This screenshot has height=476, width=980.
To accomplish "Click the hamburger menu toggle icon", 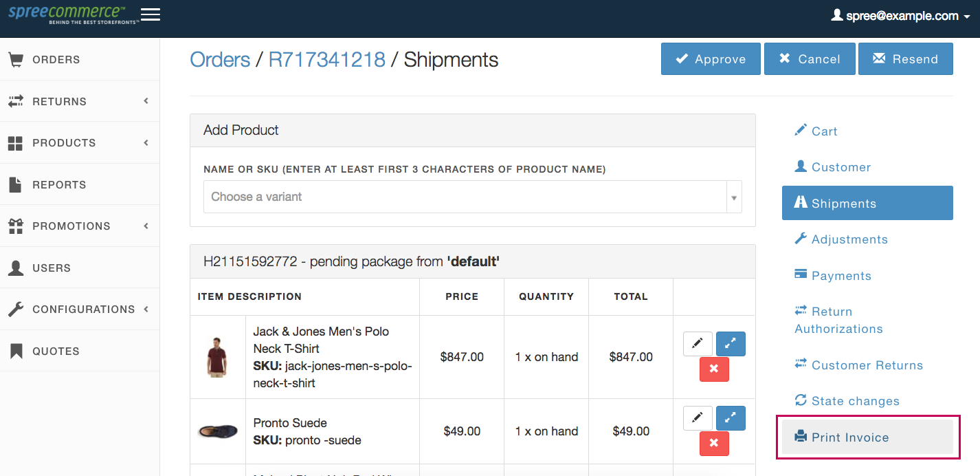I will [150, 14].
